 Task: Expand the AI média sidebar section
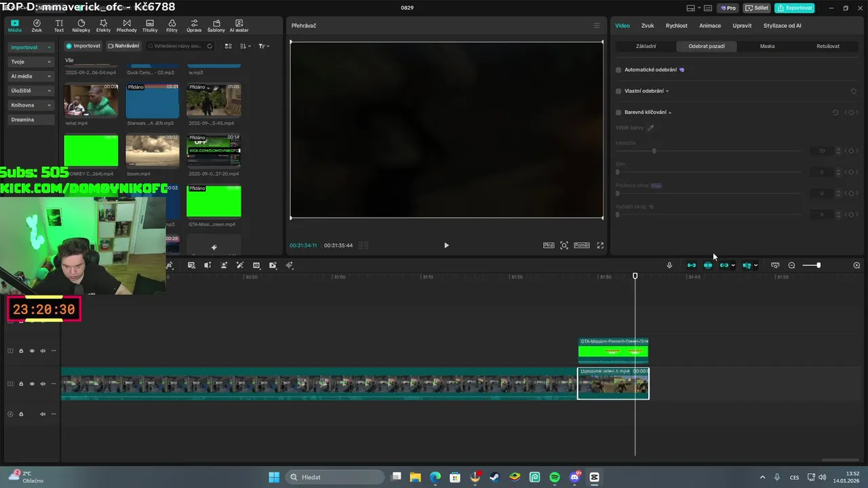click(x=31, y=76)
